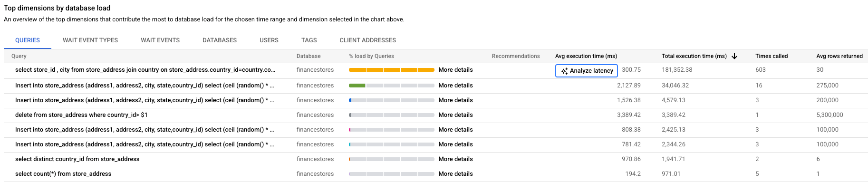
Task: Select the Queries tab
Action: 28,40
